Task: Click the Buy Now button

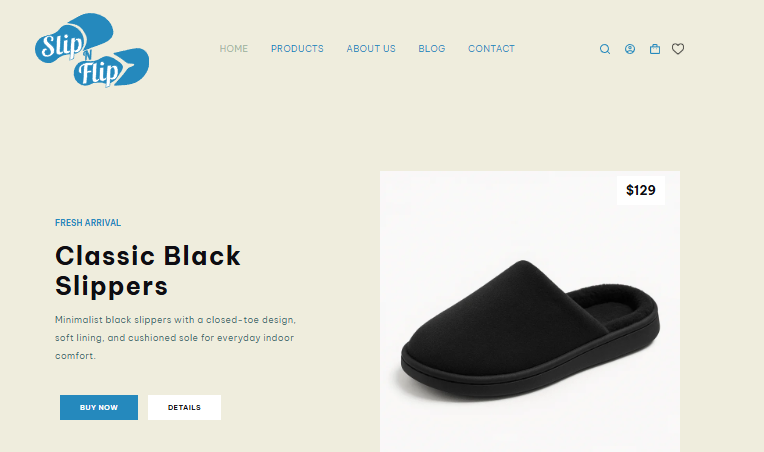Action: coord(99,407)
